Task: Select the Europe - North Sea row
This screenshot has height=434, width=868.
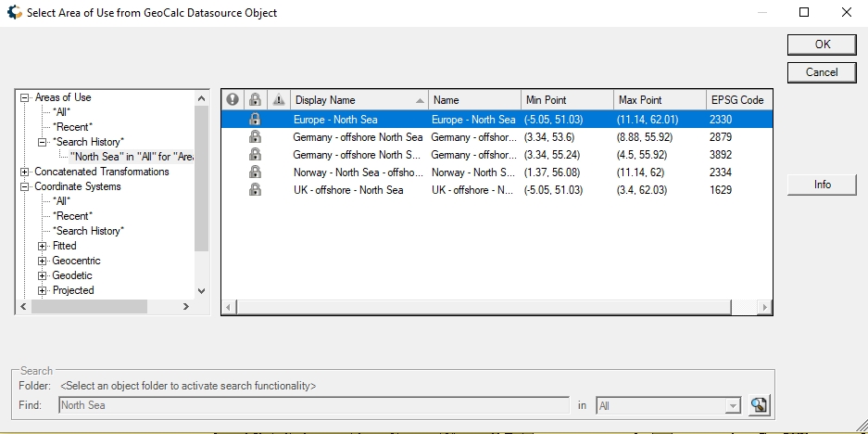Action: click(497, 120)
